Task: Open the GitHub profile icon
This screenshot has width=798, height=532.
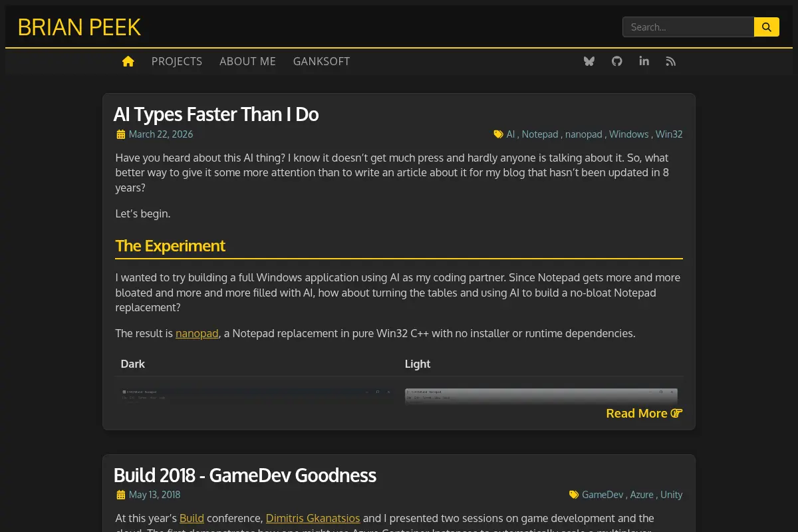Action: click(617, 61)
